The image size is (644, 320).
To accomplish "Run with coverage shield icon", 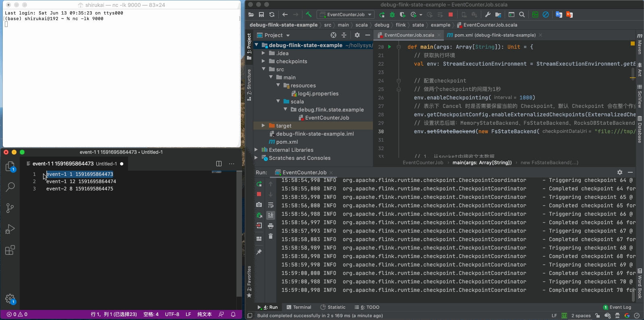I will pyautogui.click(x=402, y=14).
